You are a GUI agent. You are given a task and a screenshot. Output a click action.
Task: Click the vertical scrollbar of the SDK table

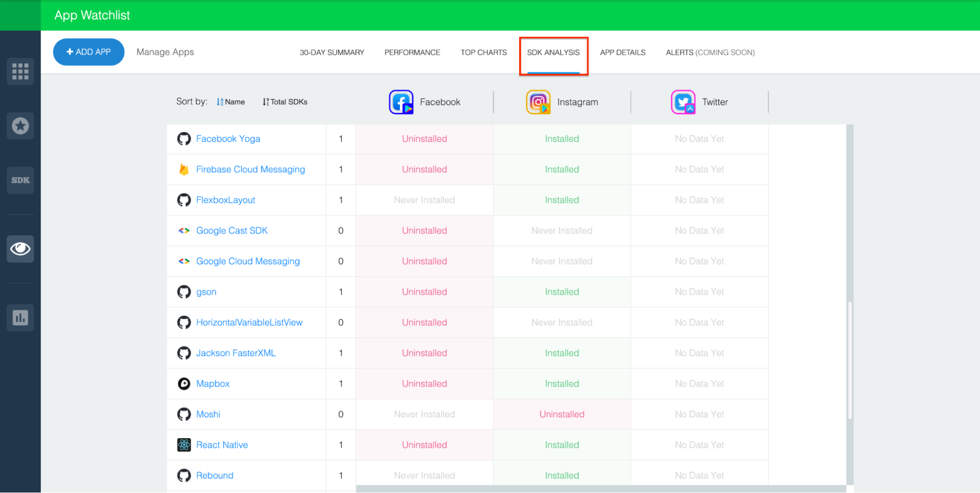(x=850, y=360)
